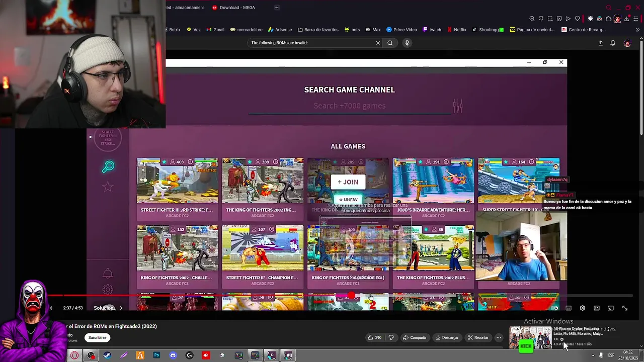644x362 pixels.
Task: Open the Street Fighter III 3rd Strike sidebar channel
Action: point(108,137)
